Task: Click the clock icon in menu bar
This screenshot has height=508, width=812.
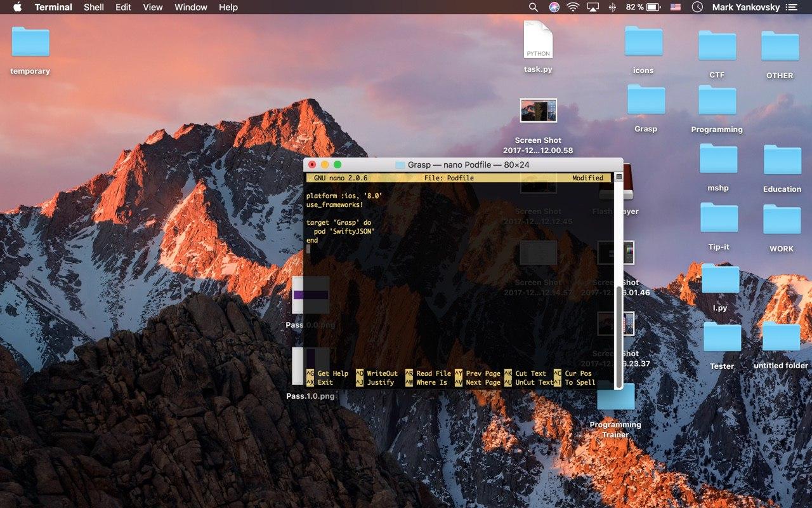Action: click(697, 7)
